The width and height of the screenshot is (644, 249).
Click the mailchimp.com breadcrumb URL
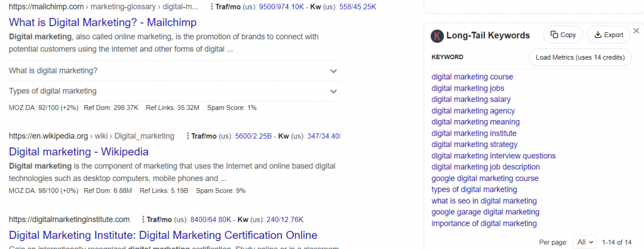point(104,7)
